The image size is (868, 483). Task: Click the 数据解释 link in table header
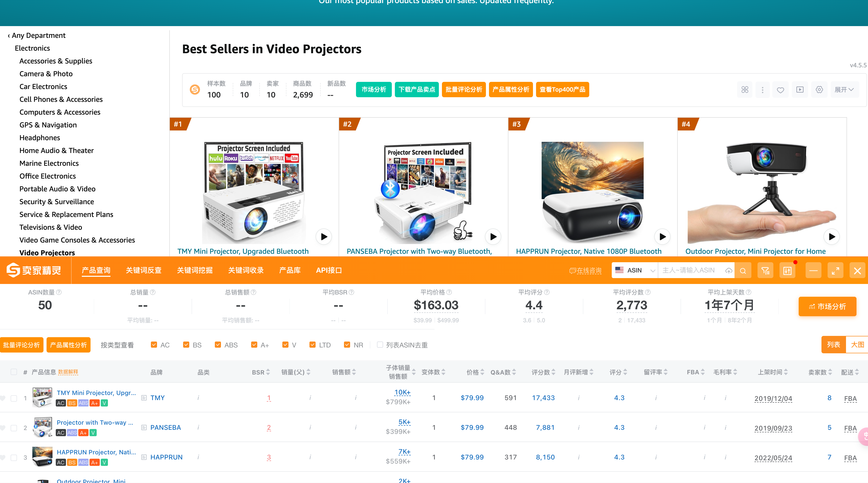(68, 372)
